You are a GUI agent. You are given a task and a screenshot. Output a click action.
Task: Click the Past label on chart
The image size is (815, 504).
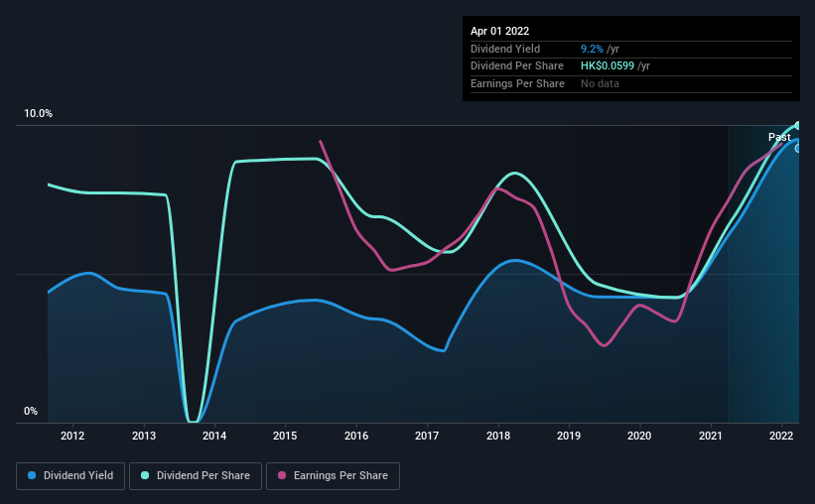click(779, 137)
